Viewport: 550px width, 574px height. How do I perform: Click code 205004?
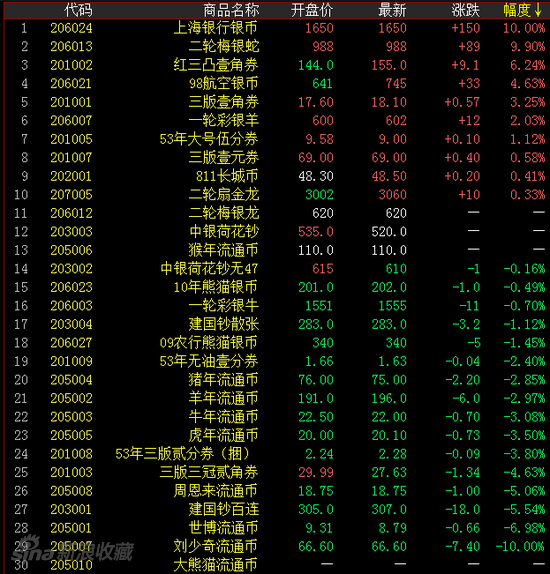(71, 380)
